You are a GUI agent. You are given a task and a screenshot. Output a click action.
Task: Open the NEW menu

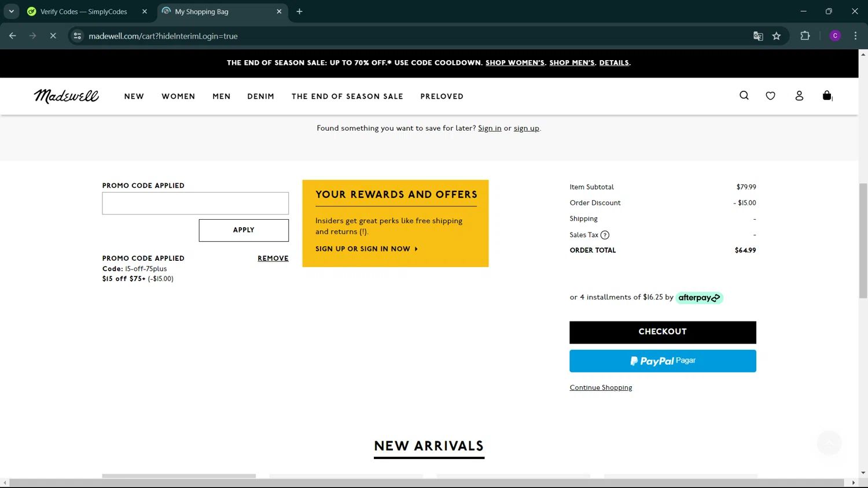click(134, 97)
